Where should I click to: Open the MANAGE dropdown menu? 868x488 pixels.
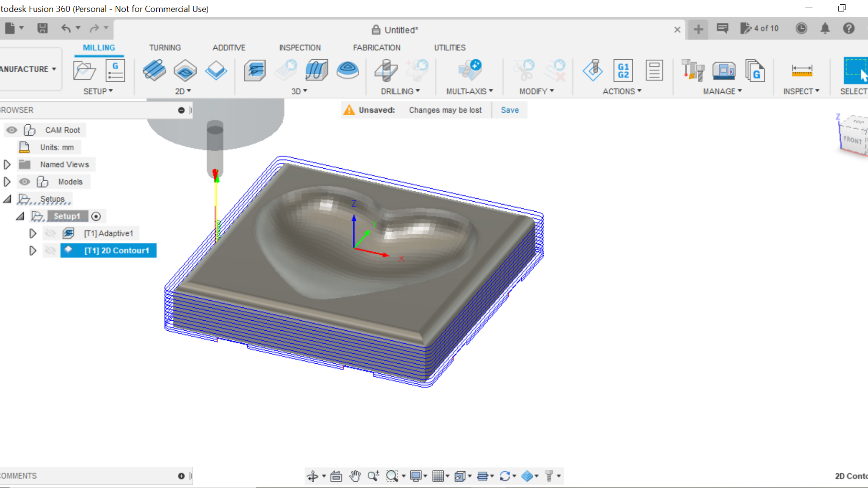click(723, 91)
